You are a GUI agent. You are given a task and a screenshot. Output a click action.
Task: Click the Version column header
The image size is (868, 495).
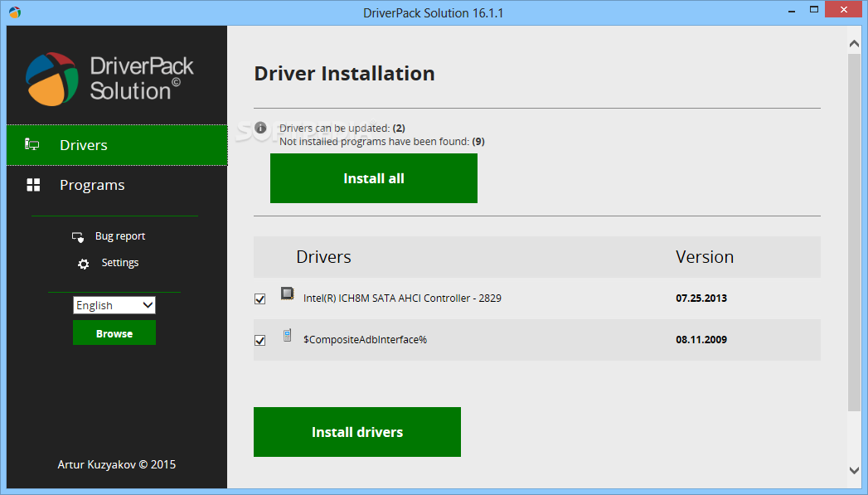coord(705,257)
